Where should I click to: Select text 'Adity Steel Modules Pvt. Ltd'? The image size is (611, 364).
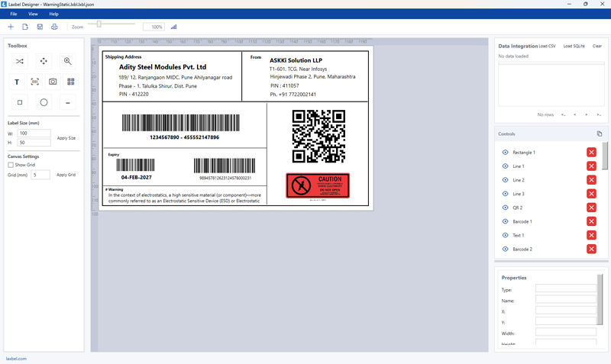(x=163, y=67)
